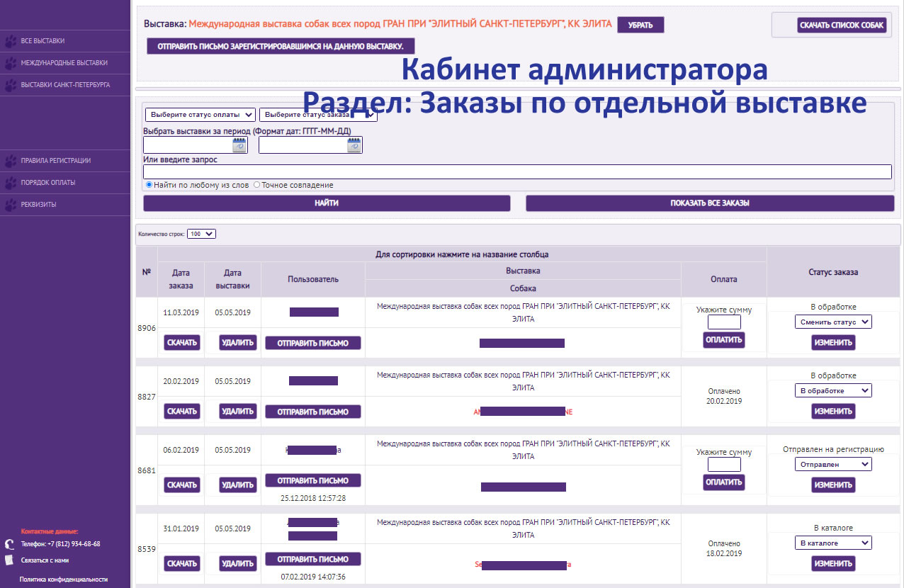Open calendar picker for end date
Image resolution: width=904 pixels, height=588 pixels.
pyautogui.click(x=354, y=145)
